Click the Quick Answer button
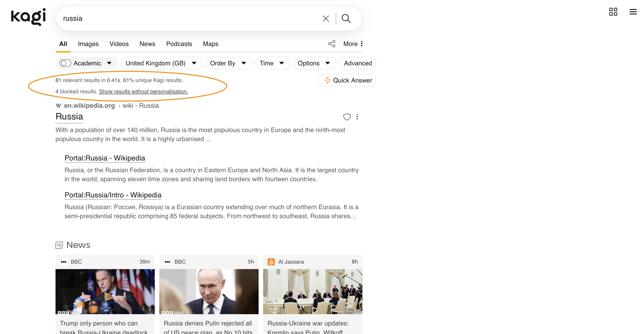The width and height of the screenshot is (644, 334). point(347,80)
